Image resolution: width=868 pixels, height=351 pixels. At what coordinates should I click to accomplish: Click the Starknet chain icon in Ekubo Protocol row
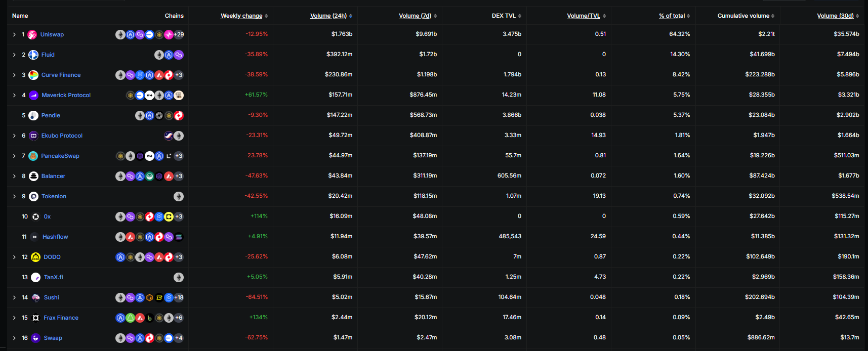[169, 136]
